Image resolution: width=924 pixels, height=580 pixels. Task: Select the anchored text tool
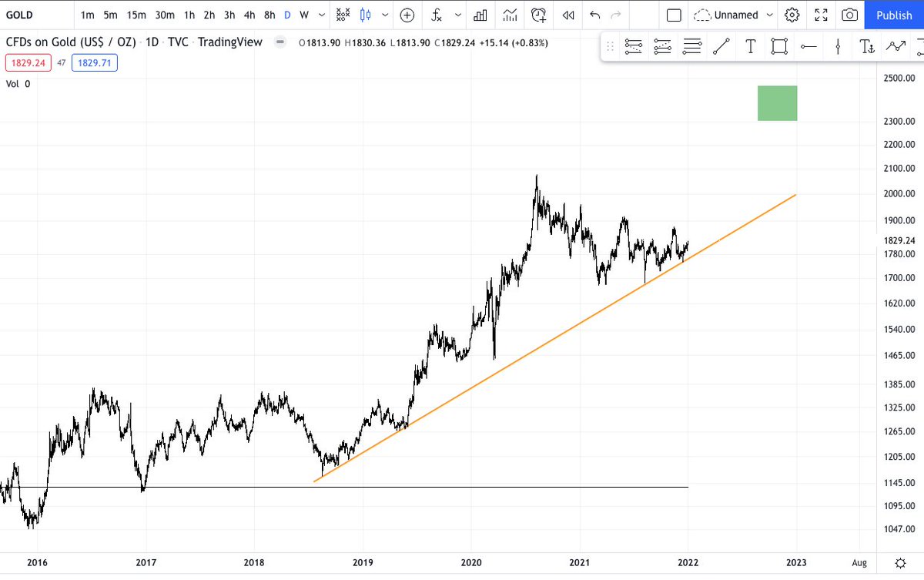[867, 47]
